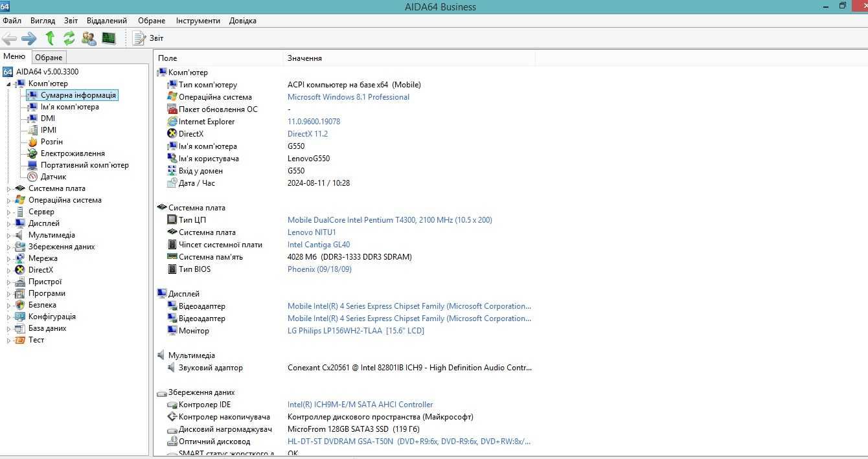Click the Дата / Час calendar icon
868x459 pixels.
coord(172,183)
